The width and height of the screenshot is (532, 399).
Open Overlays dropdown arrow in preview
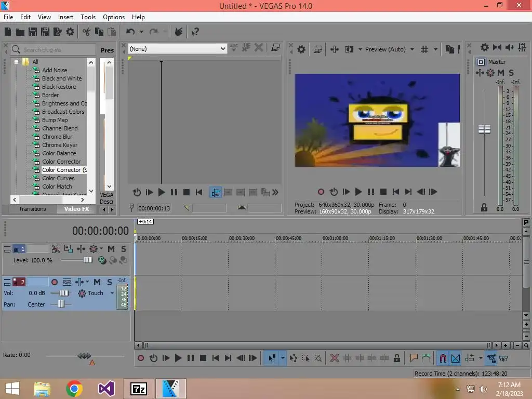(x=435, y=49)
